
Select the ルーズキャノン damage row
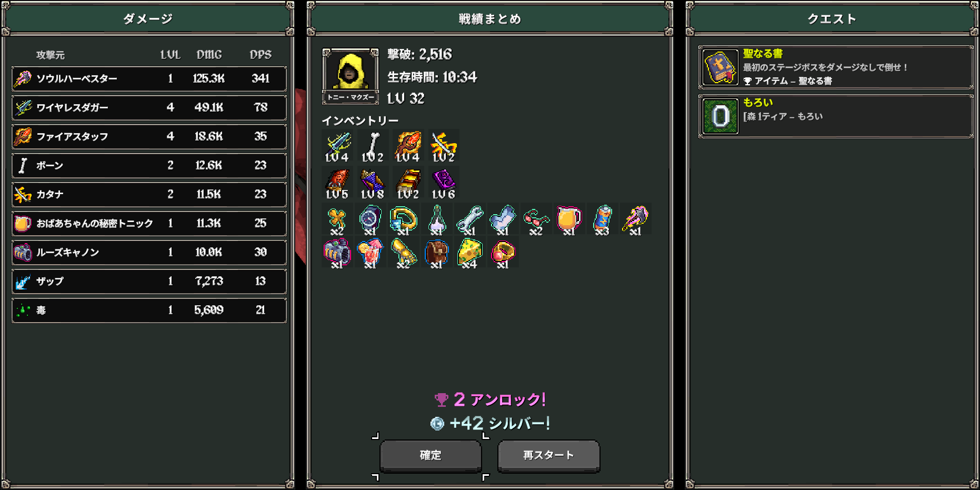click(149, 253)
